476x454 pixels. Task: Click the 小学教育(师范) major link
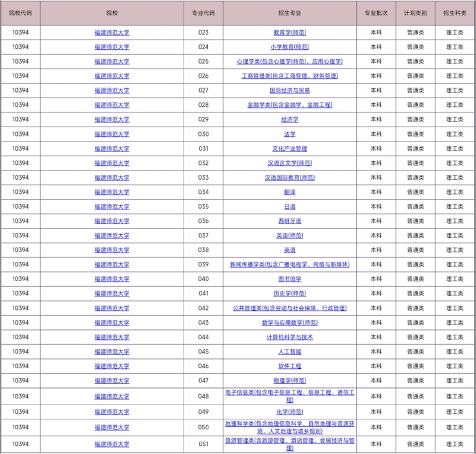tap(289, 47)
